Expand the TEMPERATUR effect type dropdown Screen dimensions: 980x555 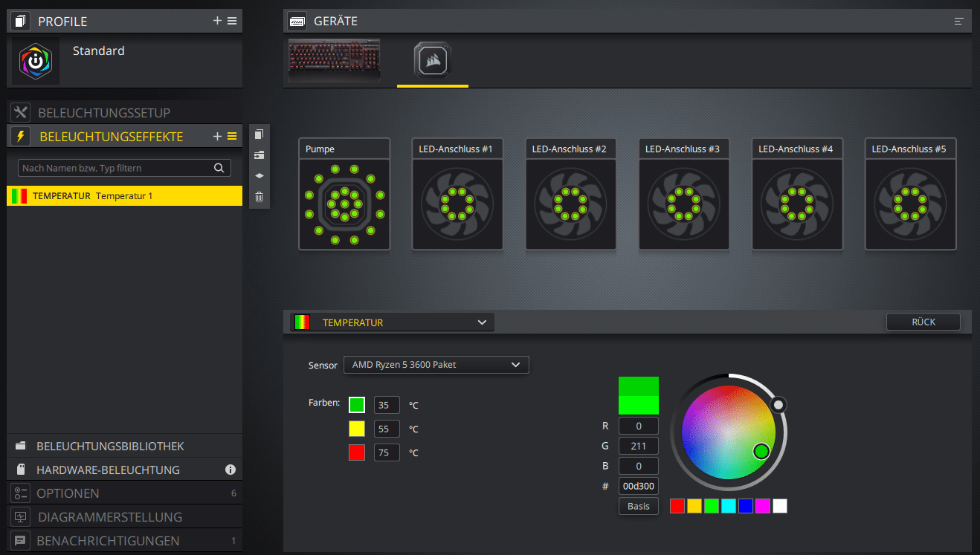[x=392, y=322]
